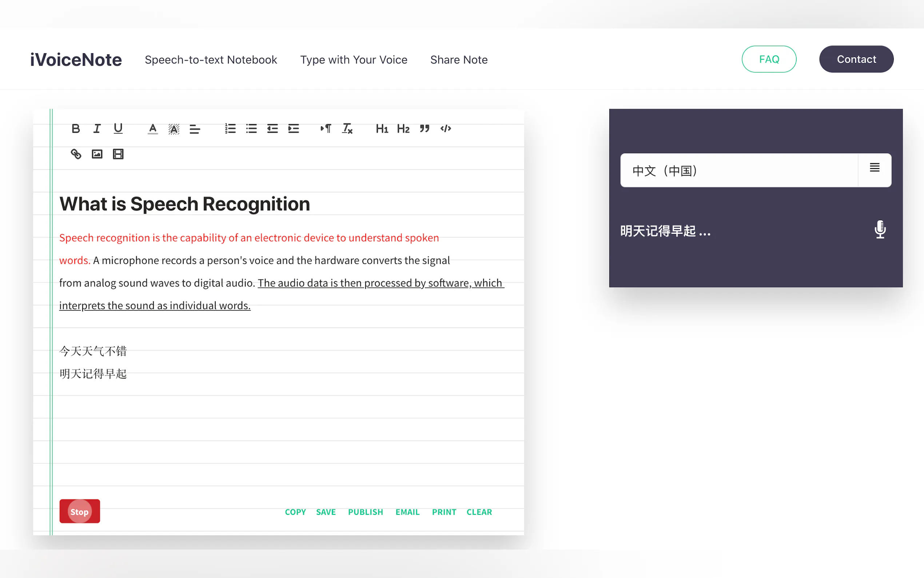The width and height of the screenshot is (924, 578).
Task: Insert a code block
Action: 446,128
